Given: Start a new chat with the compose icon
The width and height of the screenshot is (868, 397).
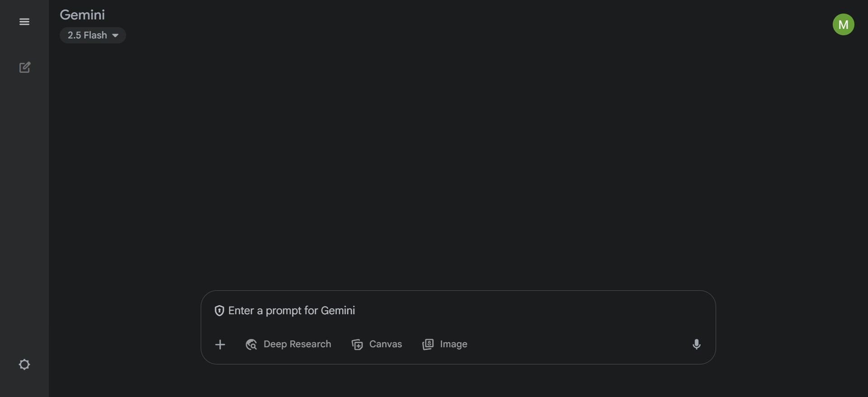Looking at the screenshot, I should pyautogui.click(x=25, y=67).
